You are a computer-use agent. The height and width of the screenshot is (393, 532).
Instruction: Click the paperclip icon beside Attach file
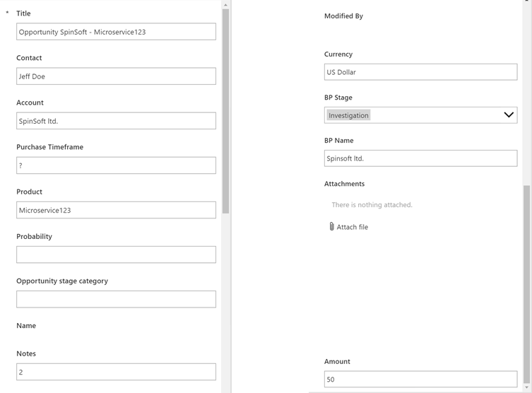click(x=331, y=227)
